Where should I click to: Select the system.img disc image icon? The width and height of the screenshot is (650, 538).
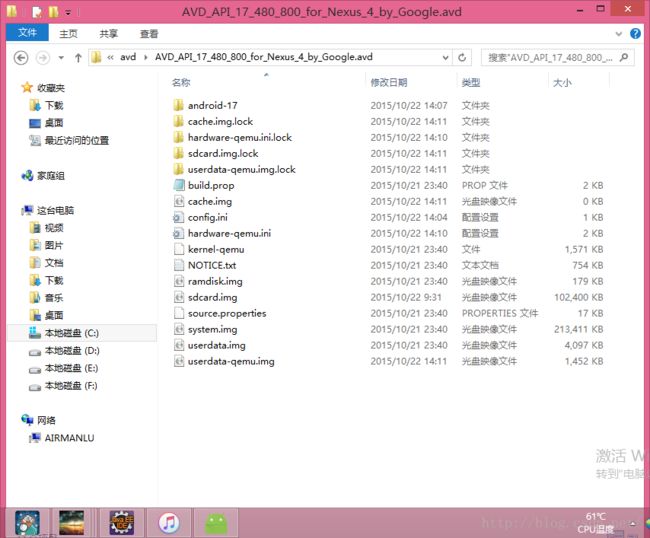tap(179, 329)
